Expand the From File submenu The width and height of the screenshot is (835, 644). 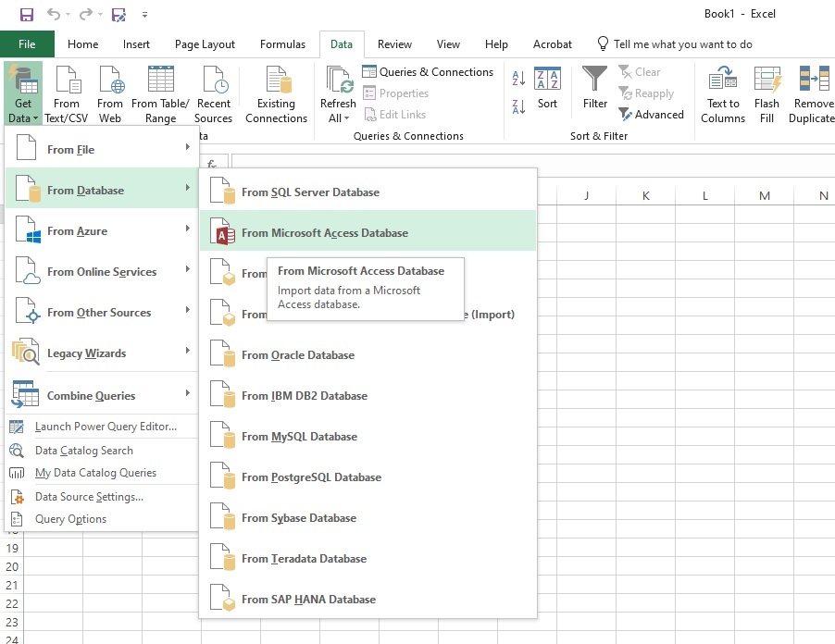[101, 148]
